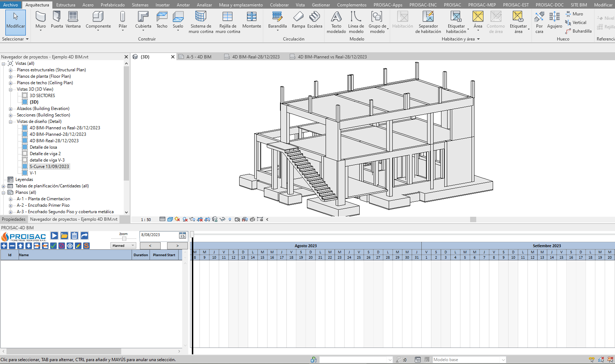Open the calendar date picker icon
Screen dimensions: 615x364
coord(182,235)
